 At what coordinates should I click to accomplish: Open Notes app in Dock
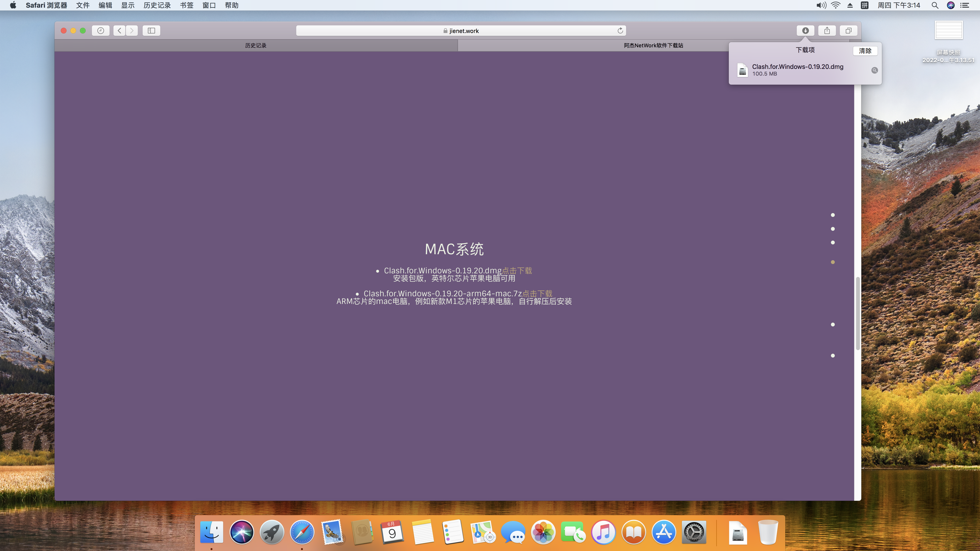pos(423,532)
